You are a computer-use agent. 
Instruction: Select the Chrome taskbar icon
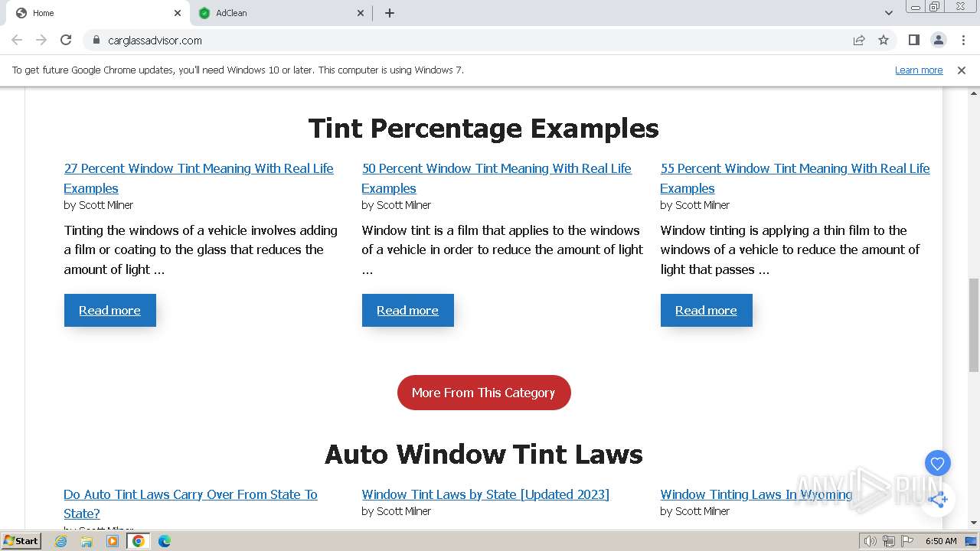pyautogui.click(x=139, y=541)
